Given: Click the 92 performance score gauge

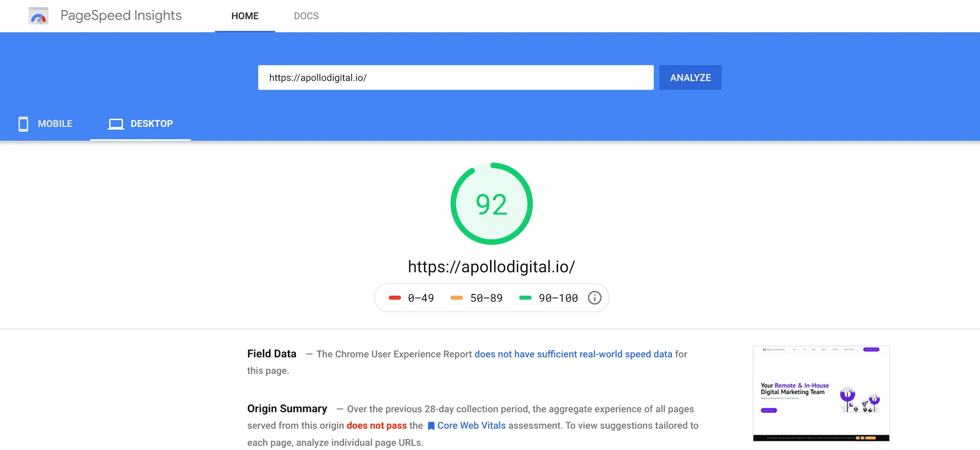Looking at the screenshot, I should [x=492, y=204].
